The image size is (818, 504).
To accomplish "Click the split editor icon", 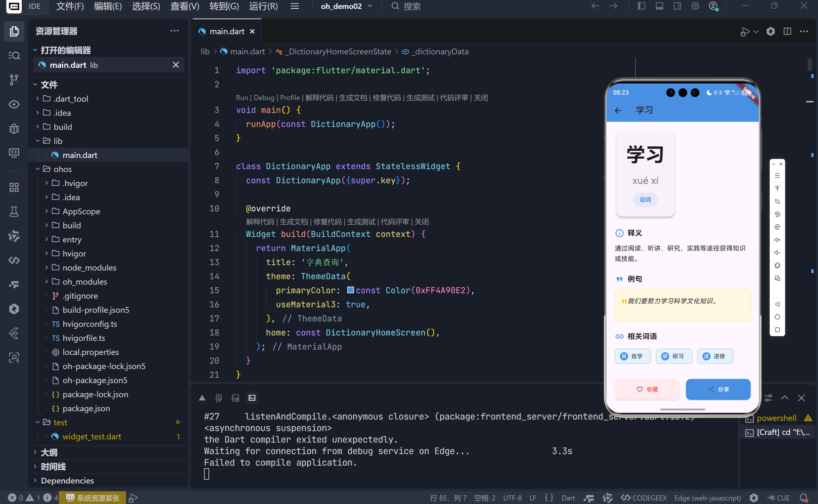I will [787, 31].
